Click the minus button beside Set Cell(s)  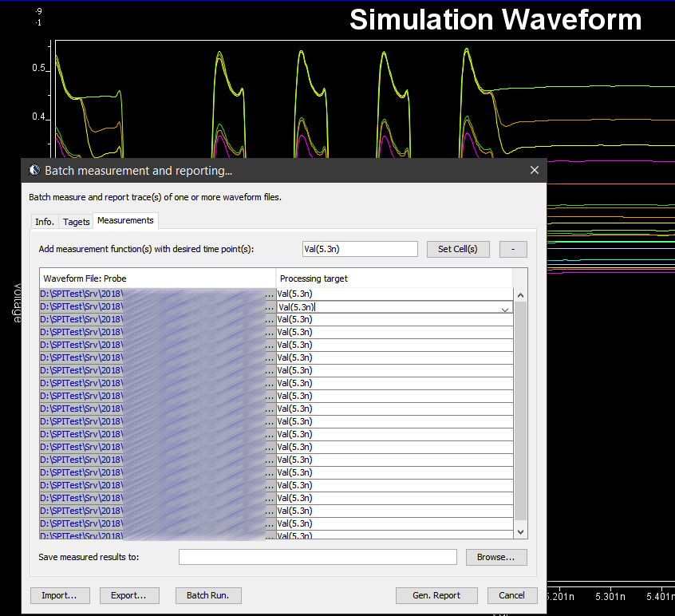pyautogui.click(x=513, y=249)
